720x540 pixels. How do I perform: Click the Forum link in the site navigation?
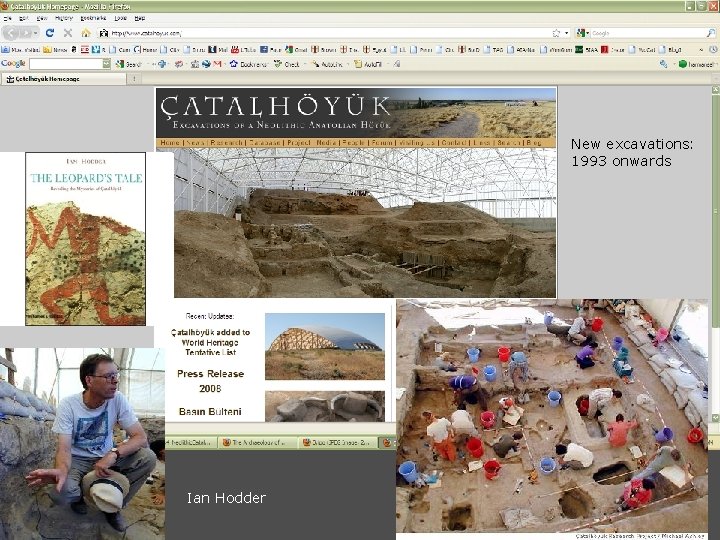[382, 143]
